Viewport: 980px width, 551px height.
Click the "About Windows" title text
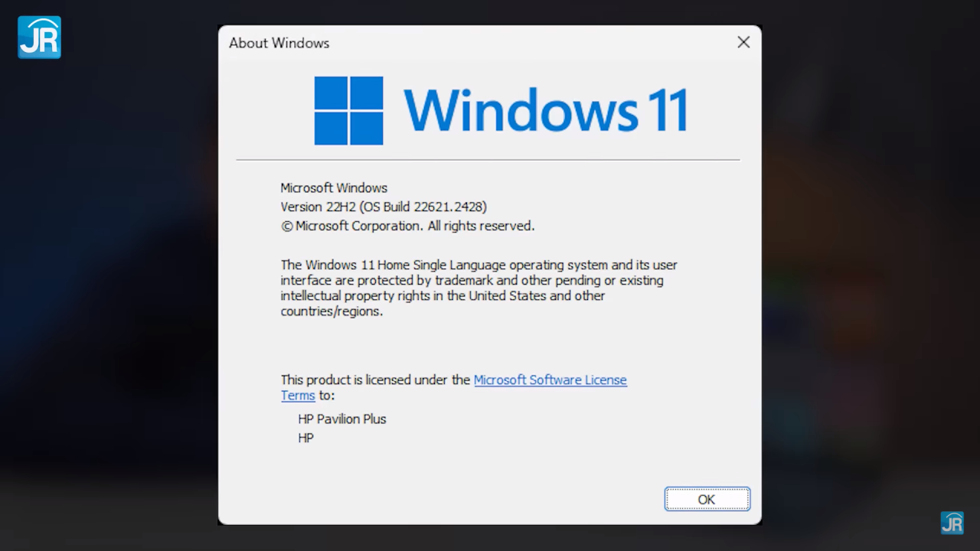(x=279, y=43)
